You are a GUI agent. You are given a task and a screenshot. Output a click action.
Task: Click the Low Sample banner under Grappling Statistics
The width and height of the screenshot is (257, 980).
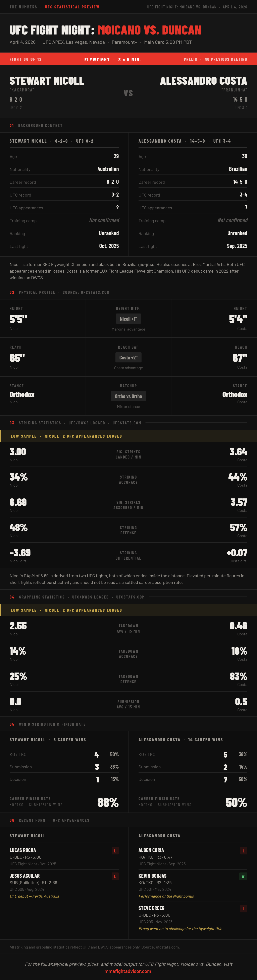click(128, 610)
